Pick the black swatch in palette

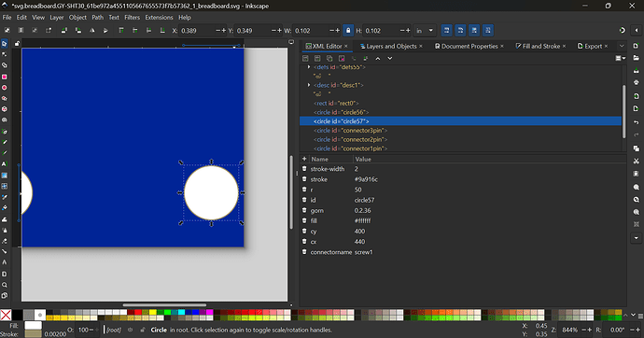tap(17, 315)
